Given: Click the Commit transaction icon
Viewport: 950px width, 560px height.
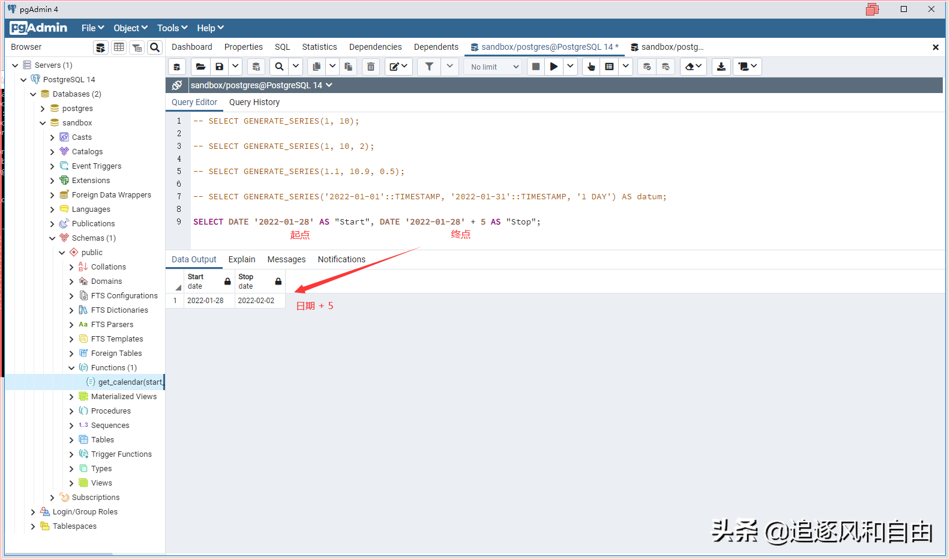Looking at the screenshot, I should click(x=647, y=67).
